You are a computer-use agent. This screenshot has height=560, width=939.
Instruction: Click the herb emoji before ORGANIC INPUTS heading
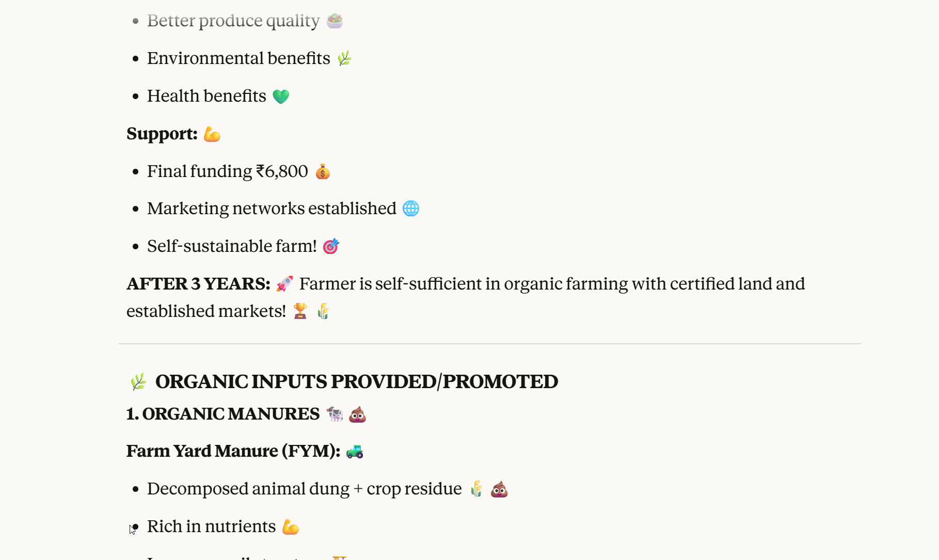[x=138, y=382]
